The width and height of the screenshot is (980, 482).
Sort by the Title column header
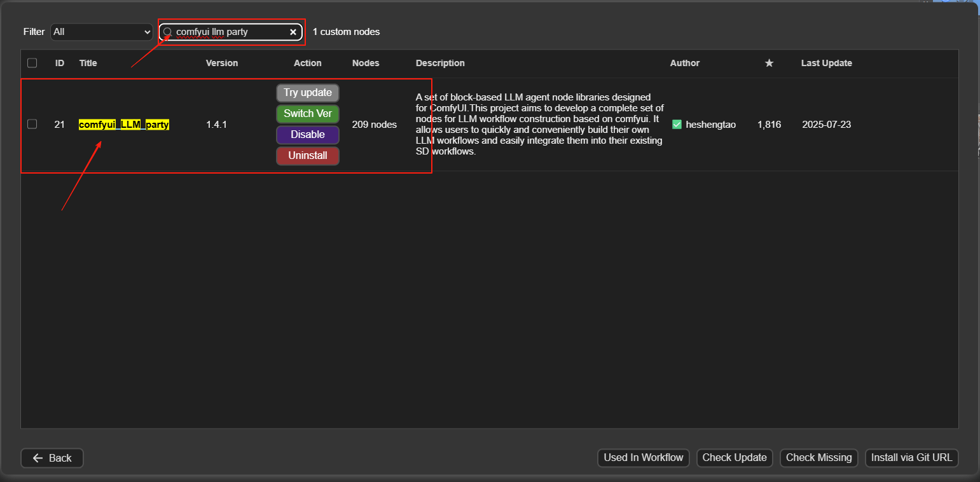88,63
